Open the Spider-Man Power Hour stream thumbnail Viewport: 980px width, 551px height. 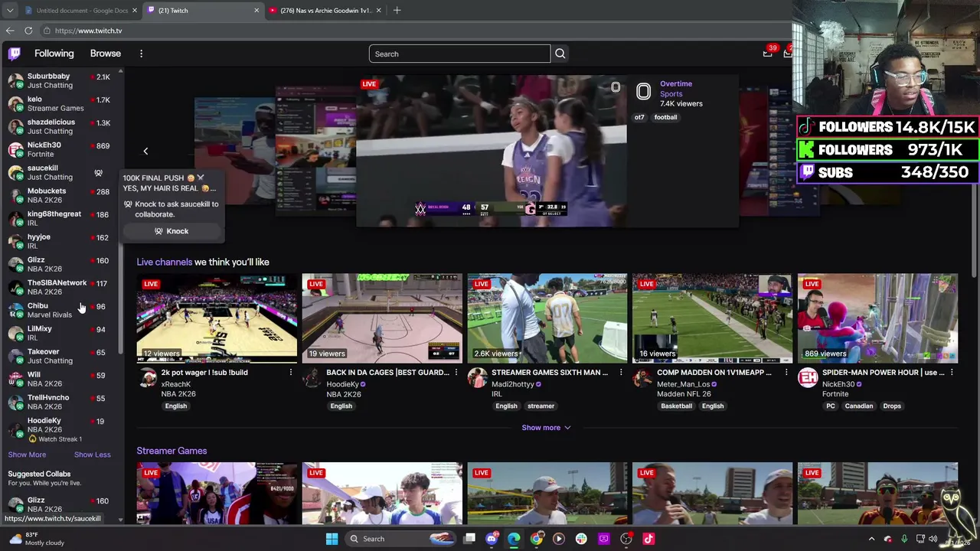877,318
